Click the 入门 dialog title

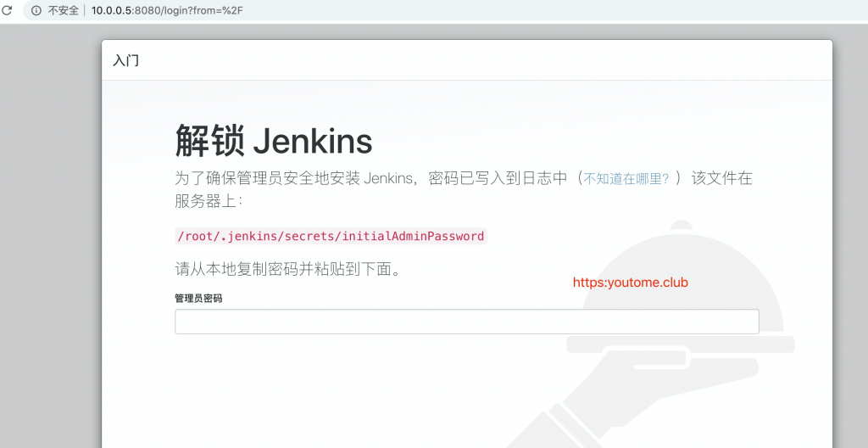point(125,60)
